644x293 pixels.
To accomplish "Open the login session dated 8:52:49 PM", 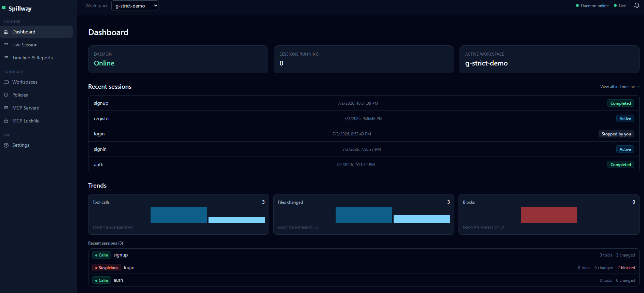I will (364, 134).
